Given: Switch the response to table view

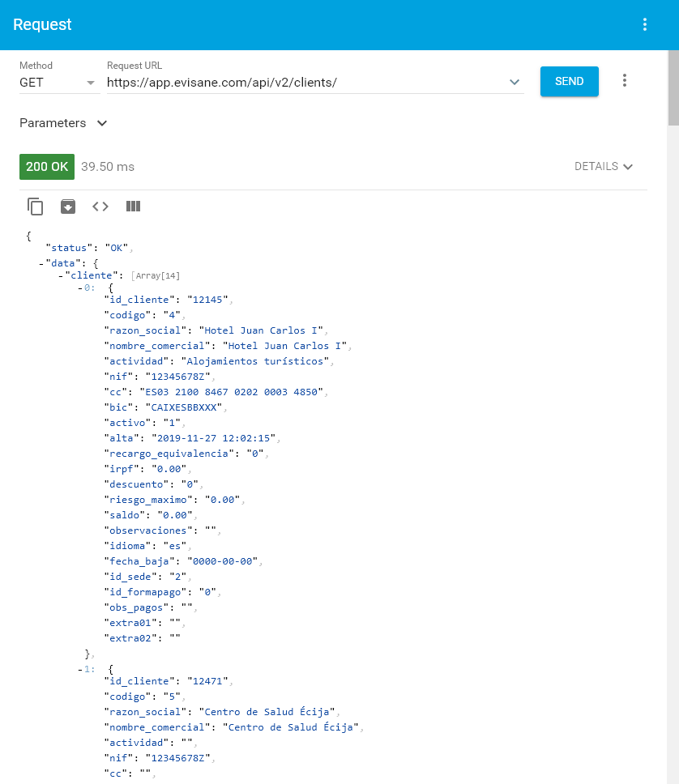Looking at the screenshot, I should 134,207.
